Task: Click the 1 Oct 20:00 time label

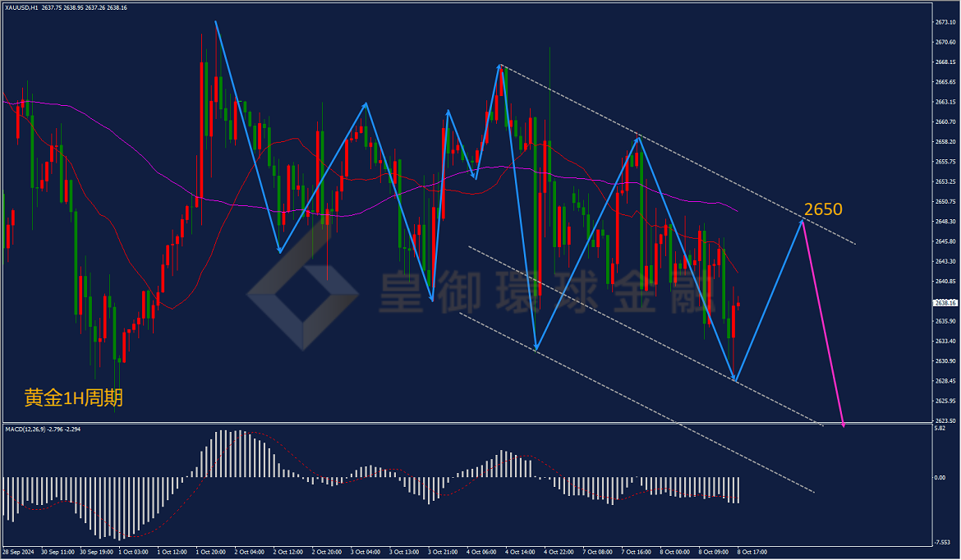Action: pos(210,552)
